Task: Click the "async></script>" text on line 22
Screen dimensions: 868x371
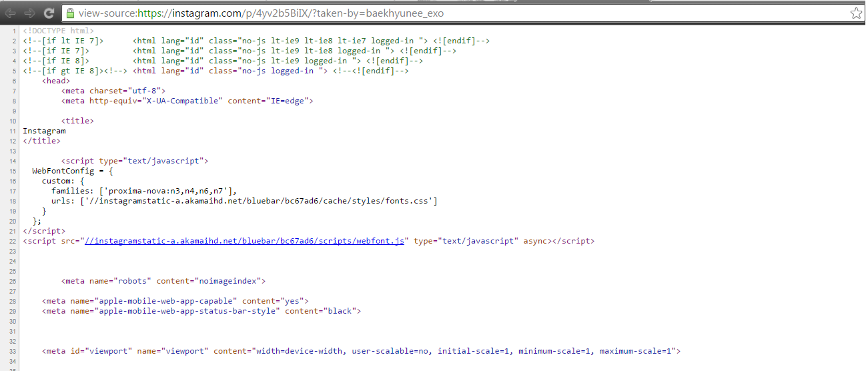Action: (559, 241)
